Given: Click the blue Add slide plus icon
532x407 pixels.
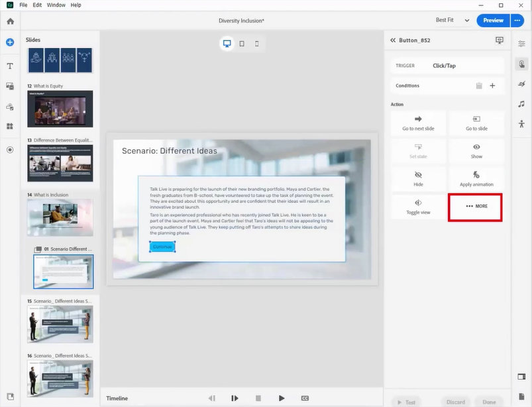Looking at the screenshot, I should (x=10, y=42).
